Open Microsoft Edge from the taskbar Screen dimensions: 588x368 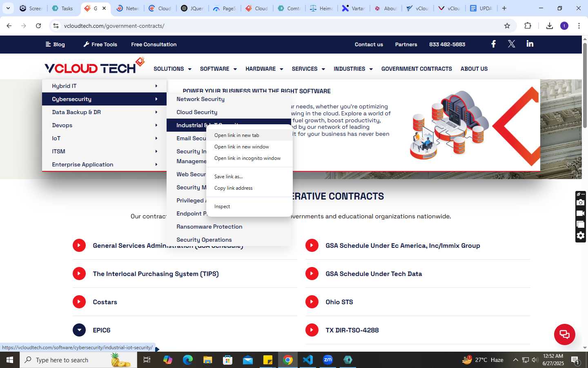[x=188, y=360]
